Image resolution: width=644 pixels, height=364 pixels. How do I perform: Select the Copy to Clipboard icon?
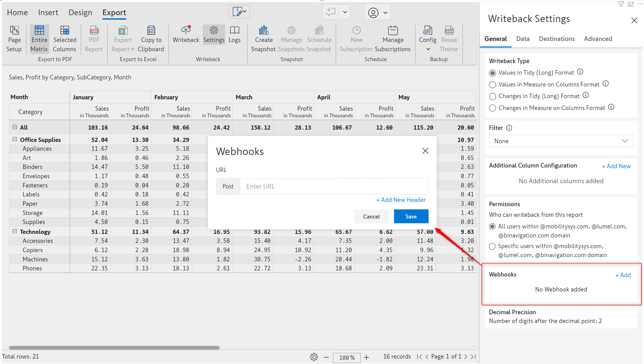151,31
